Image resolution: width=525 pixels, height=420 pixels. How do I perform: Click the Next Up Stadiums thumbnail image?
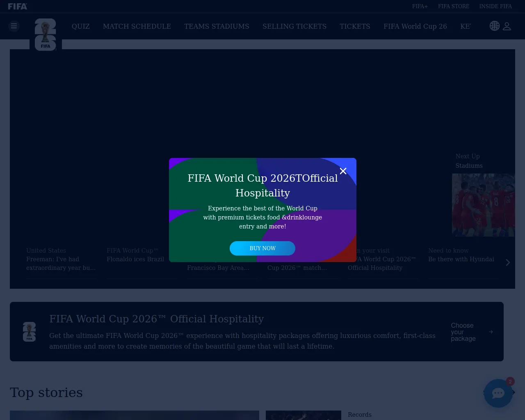tap(483, 205)
